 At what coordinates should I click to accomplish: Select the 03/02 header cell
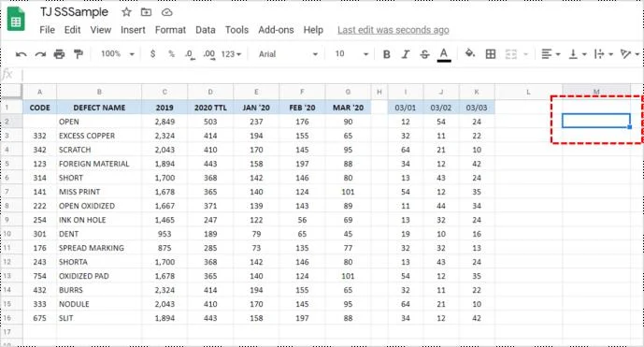[x=441, y=108]
